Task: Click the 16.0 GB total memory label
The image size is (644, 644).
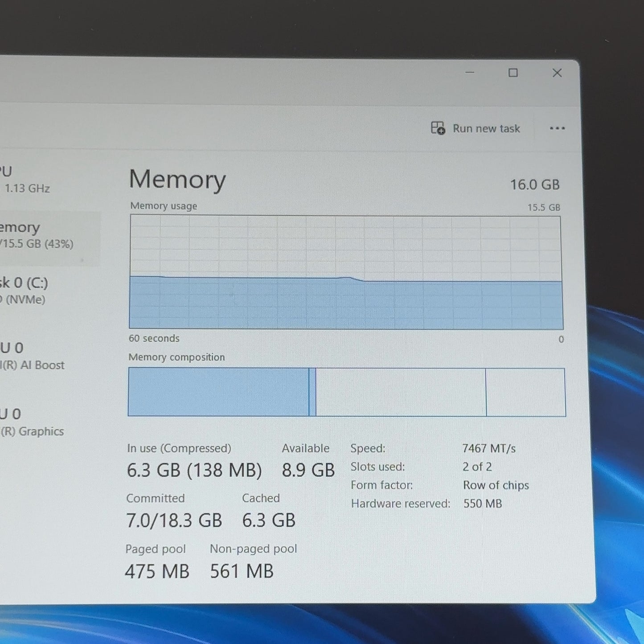Action: click(x=535, y=185)
